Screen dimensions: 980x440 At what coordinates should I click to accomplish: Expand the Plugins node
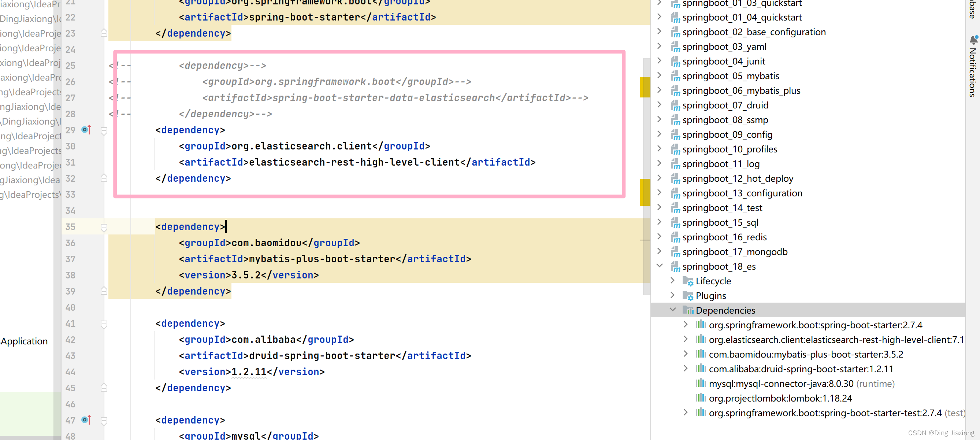click(673, 295)
